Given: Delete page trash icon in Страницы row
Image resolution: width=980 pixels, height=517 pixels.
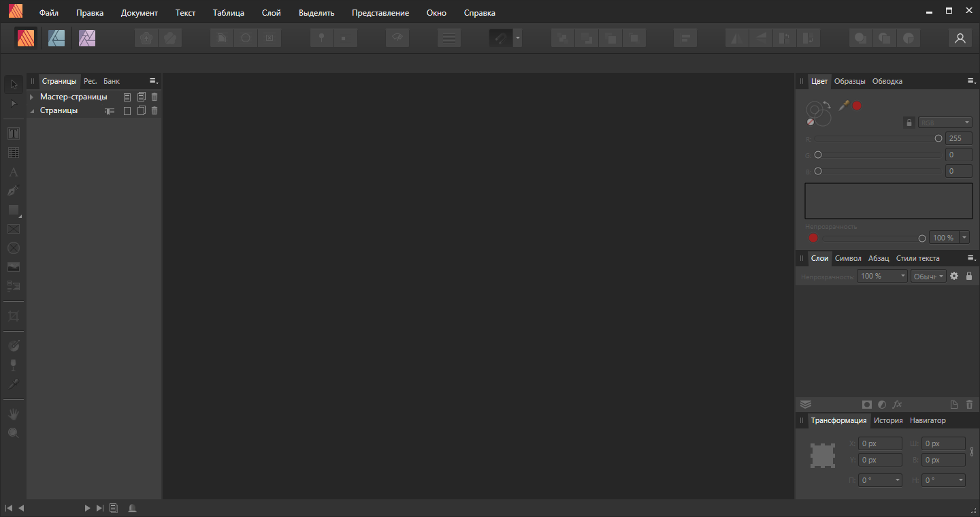Looking at the screenshot, I should (154, 110).
